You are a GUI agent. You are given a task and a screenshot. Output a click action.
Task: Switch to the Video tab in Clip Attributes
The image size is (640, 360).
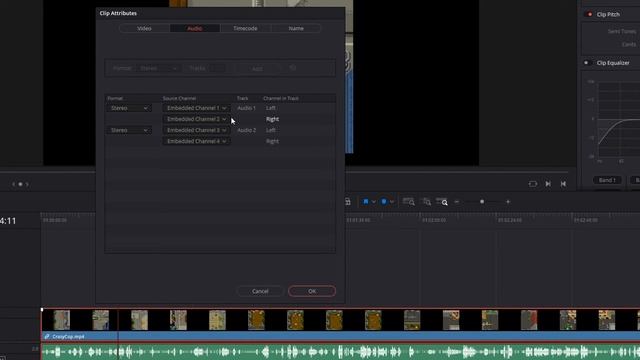(144, 28)
